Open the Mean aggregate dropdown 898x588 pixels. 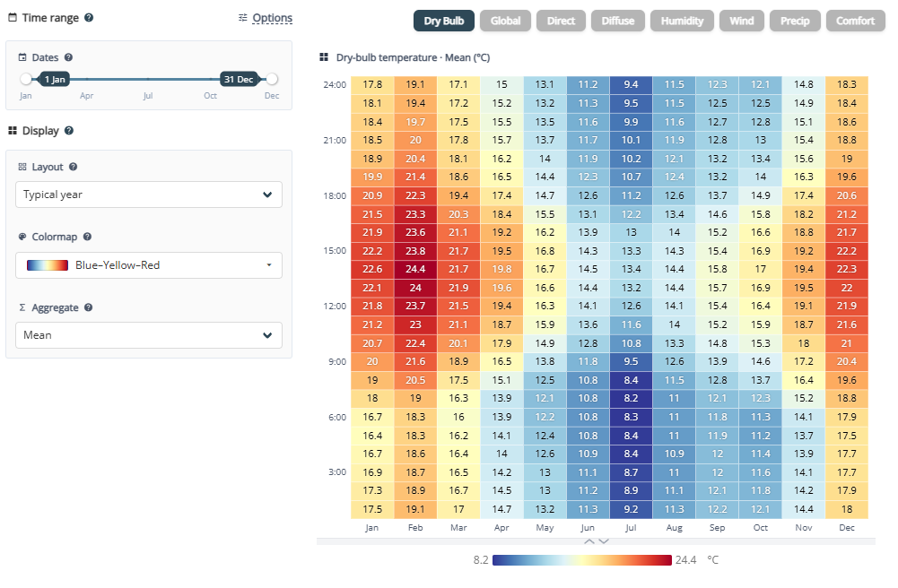tap(149, 335)
